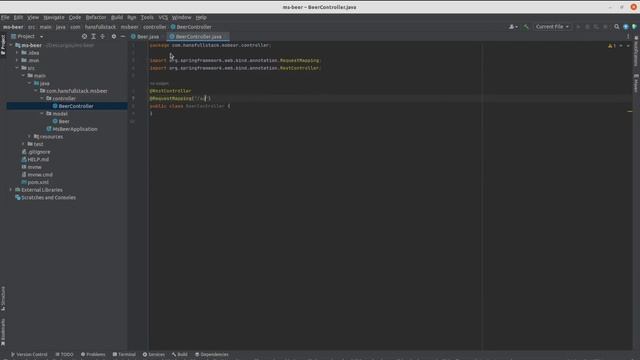
Task: Click the red window close button
Action: click(633, 7)
